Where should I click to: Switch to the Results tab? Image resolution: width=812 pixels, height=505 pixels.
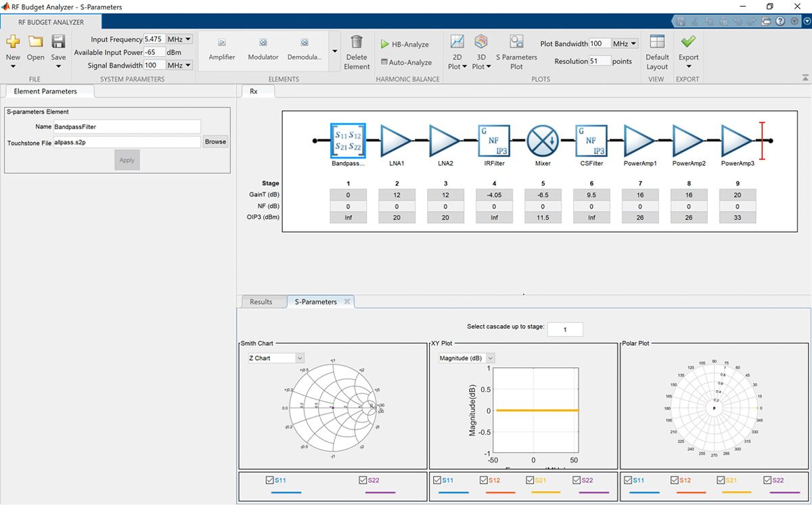tap(263, 302)
